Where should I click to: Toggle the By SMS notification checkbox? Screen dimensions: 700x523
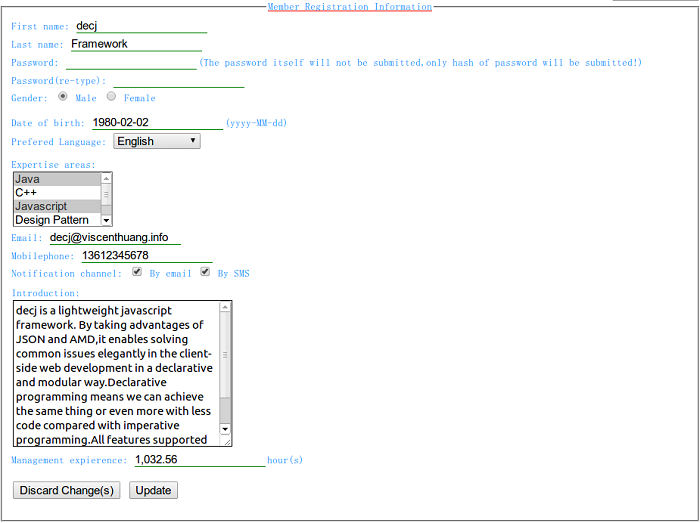point(205,272)
